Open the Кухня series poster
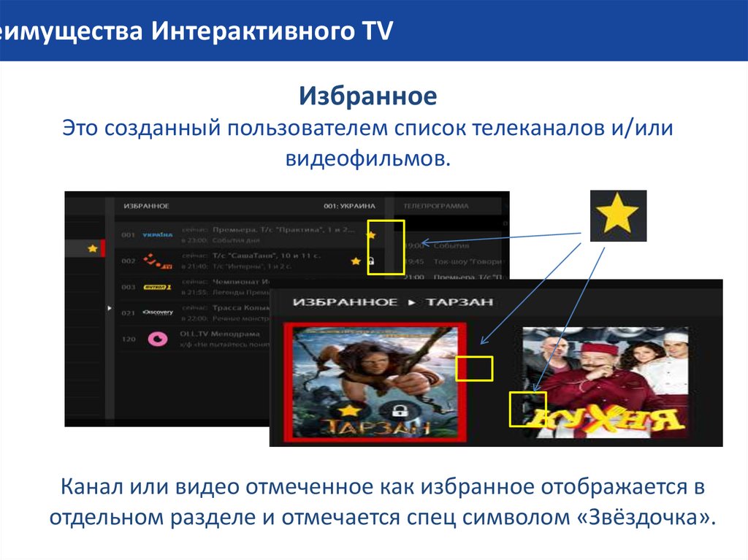 coord(606,383)
